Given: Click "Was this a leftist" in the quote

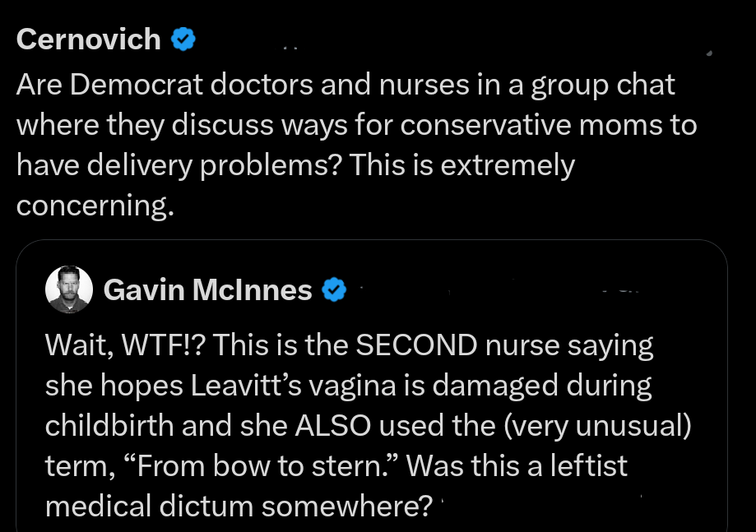Looking at the screenshot, I should [517, 466].
